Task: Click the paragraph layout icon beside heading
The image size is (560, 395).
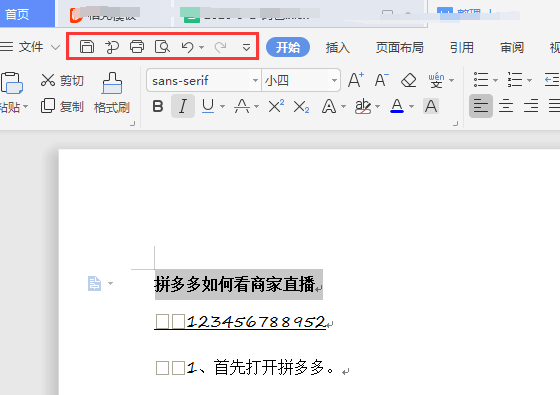Action: (x=94, y=284)
